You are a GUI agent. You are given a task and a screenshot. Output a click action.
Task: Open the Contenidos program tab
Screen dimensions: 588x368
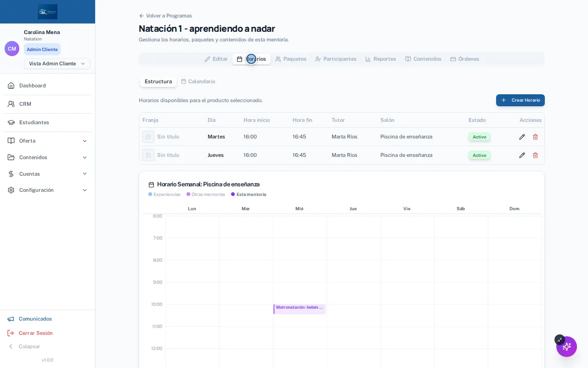coord(423,59)
